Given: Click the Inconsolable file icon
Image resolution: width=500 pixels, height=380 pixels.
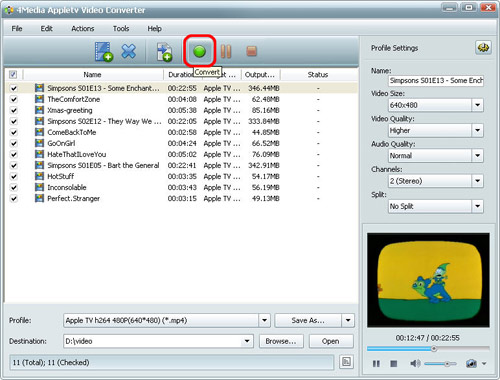Looking at the screenshot, I should 39,187.
